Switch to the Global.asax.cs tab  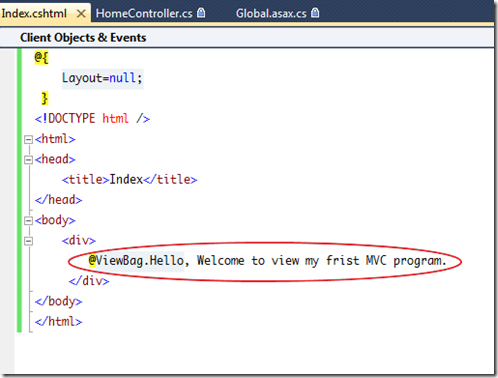(x=277, y=13)
